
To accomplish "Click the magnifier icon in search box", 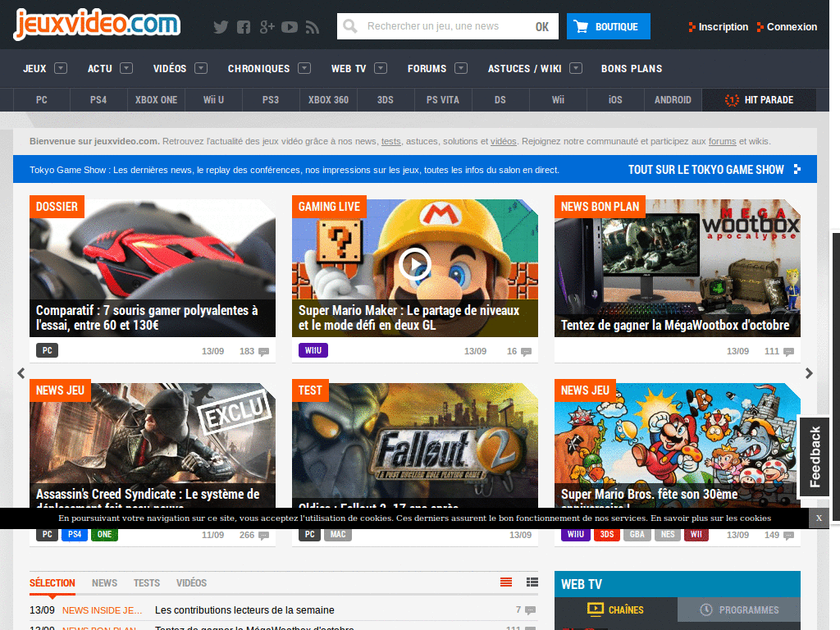I will [x=349, y=26].
